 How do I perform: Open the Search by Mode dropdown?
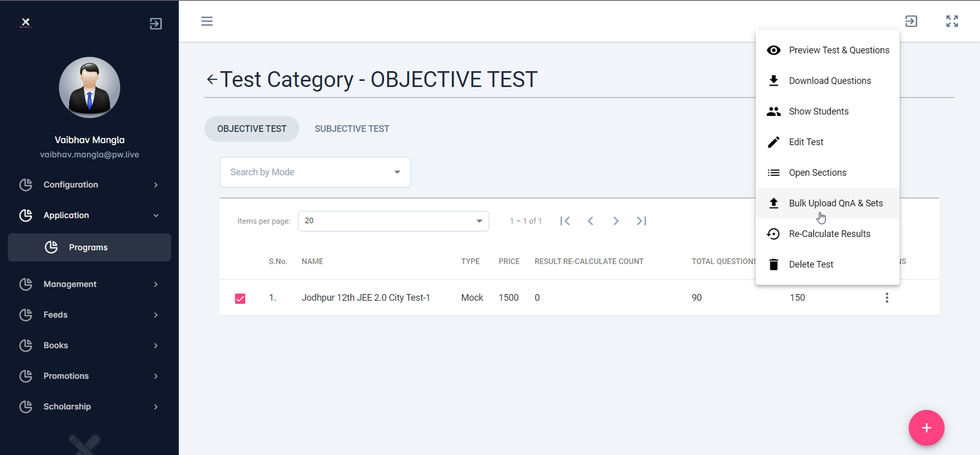pyautogui.click(x=315, y=172)
